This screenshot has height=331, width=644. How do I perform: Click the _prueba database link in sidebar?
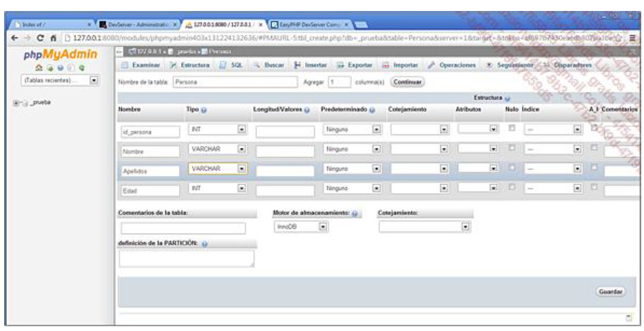coord(41,103)
